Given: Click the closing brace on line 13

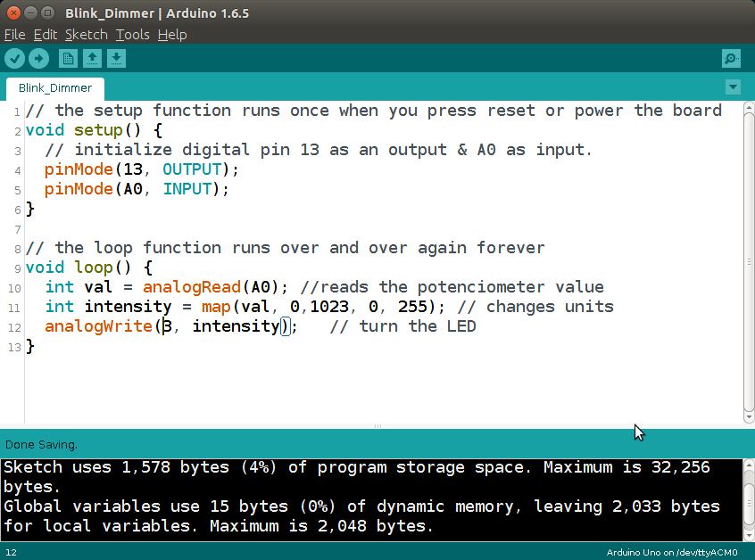Looking at the screenshot, I should click(30, 346).
